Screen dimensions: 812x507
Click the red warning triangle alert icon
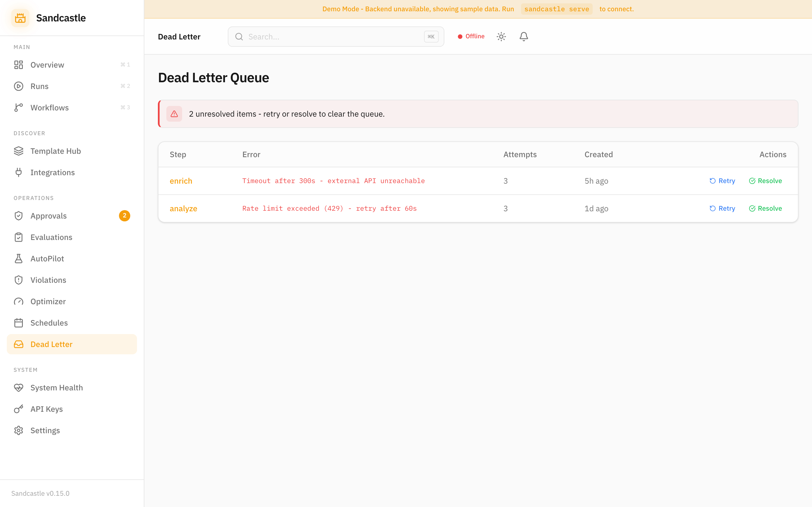point(174,114)
